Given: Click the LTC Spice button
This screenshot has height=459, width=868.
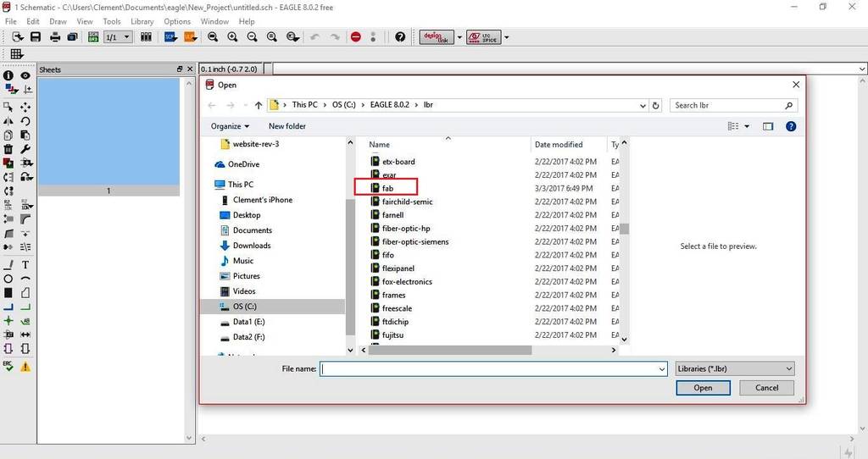Looking at the screenshot, I should (484, 37).
